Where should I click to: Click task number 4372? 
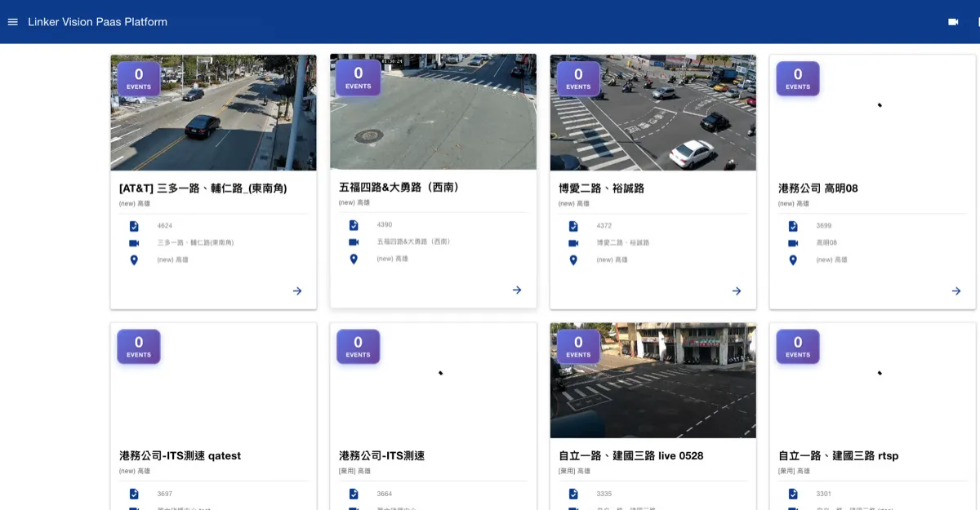click(604, 226)
